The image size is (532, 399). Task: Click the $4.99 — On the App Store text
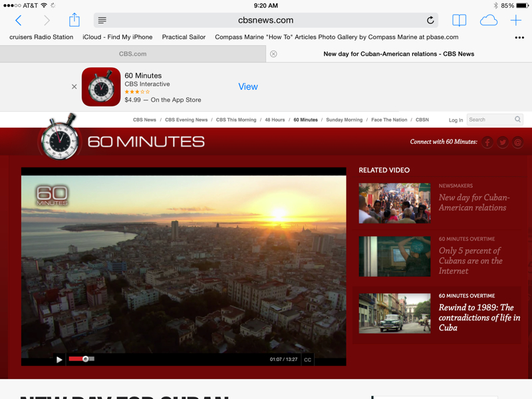pos(163,100)
